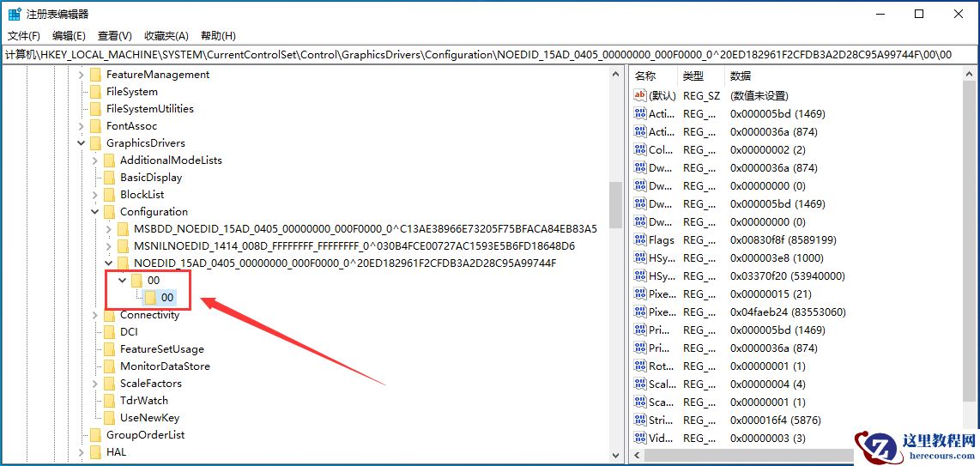980x466 pixels.
Task: Open the 收藏夹(A) menu
Action: coord(166,35)
